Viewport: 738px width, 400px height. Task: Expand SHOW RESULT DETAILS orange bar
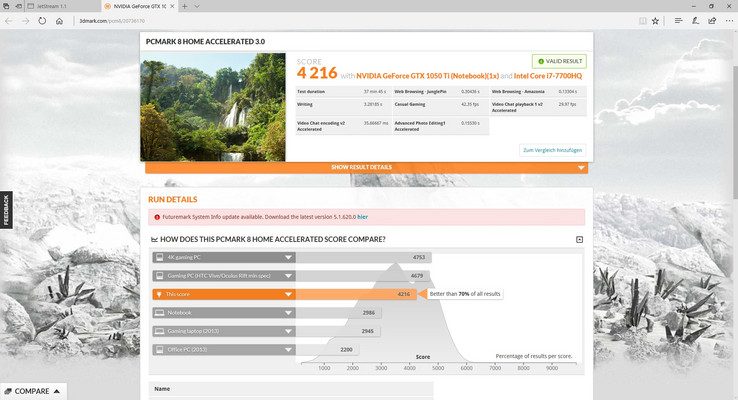tap(367, 168)
